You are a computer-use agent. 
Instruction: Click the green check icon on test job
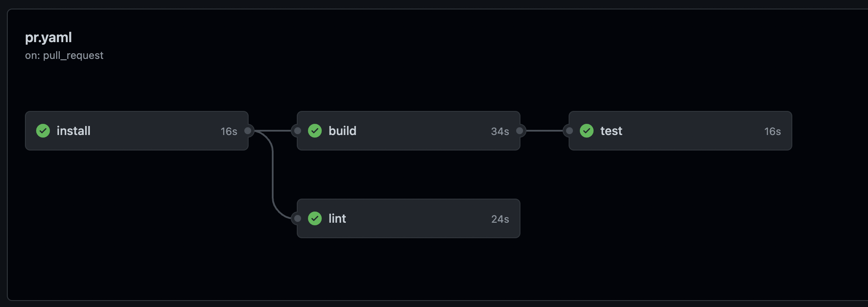[x=587, y=131]
